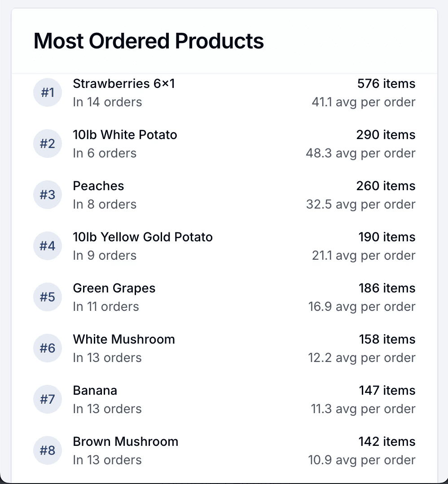448x484 pixels.
Task: Click the Most Ordered Products heading
Action: pos(149,41)
